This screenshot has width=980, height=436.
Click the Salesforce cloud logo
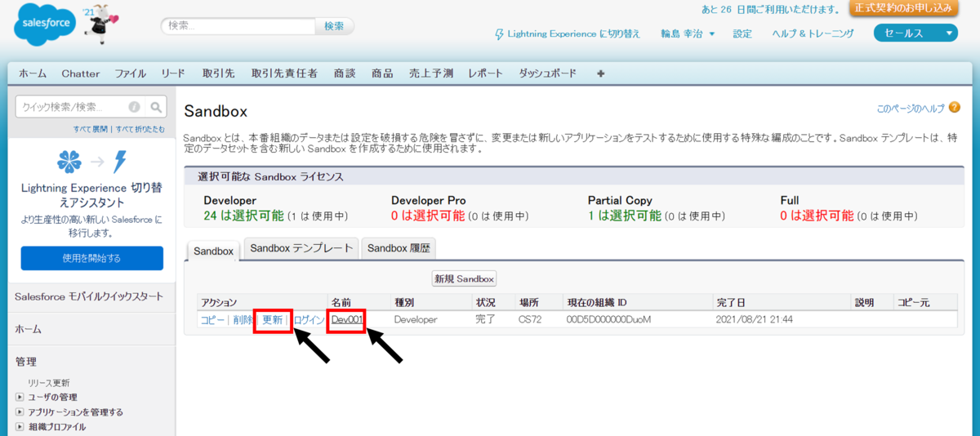pyautogui.click(x=44, y=25)
